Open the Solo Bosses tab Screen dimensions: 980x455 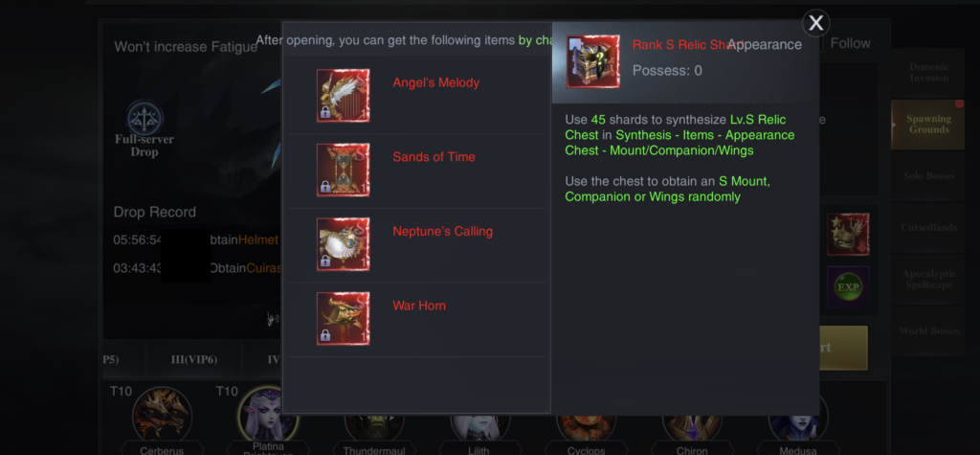pyautogui.click(x=928, y=176)
